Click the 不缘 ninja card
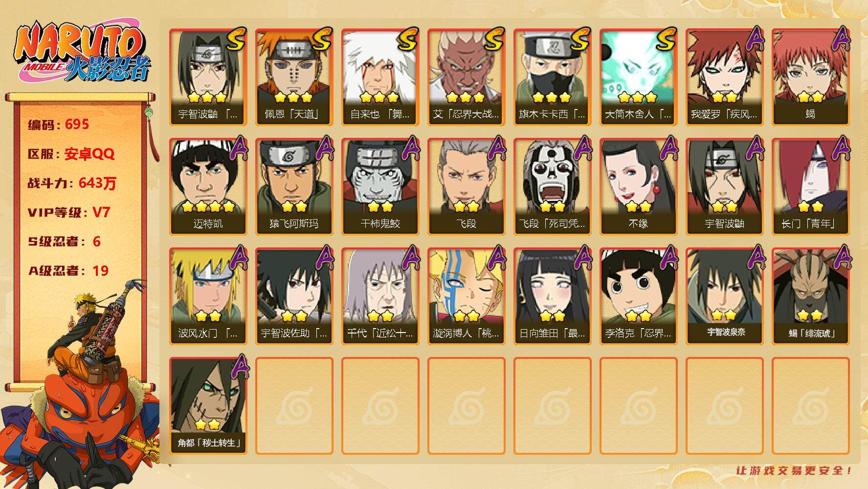 tap(638, 187)
